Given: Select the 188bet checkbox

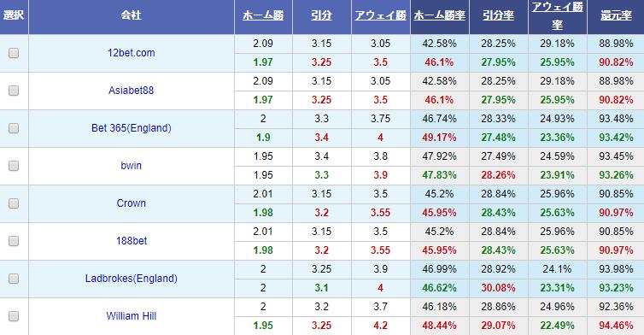Looking at the screenshot, I should pos(14,241).
